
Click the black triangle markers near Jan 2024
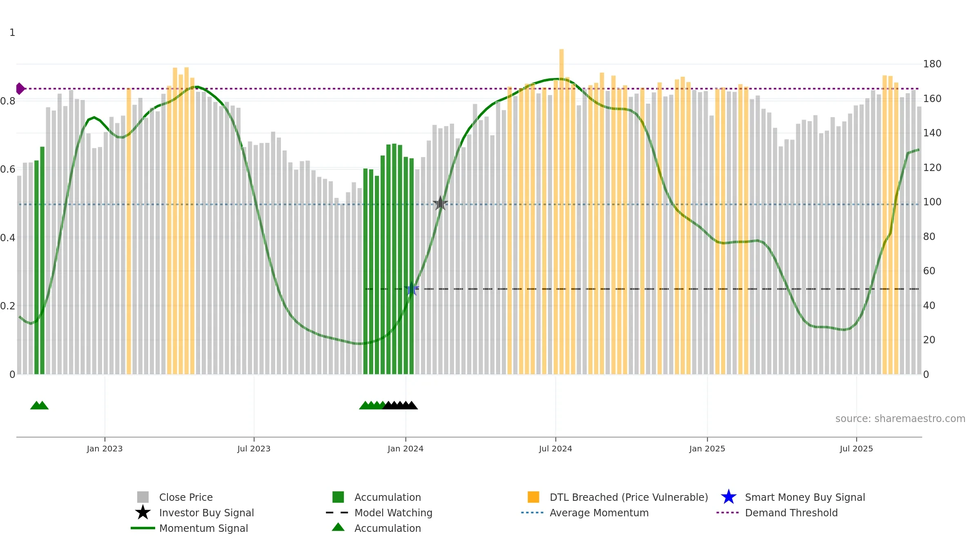point(400,405)
